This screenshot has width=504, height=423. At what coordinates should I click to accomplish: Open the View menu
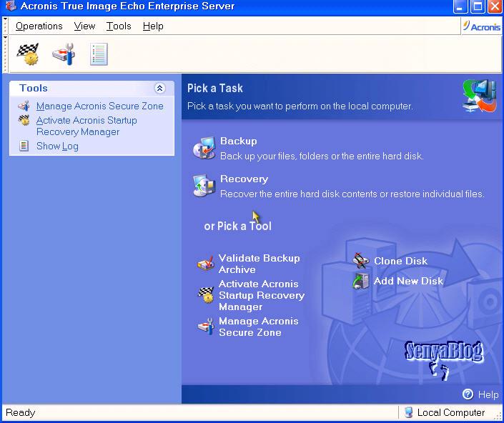[84, 26]
